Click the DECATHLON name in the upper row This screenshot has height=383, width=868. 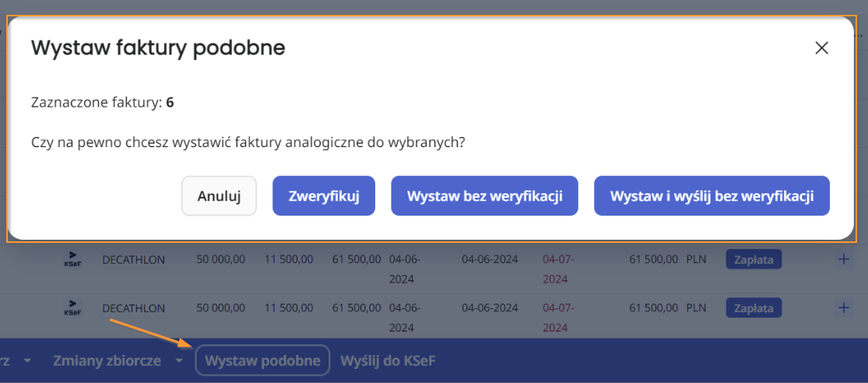point(133,259)
